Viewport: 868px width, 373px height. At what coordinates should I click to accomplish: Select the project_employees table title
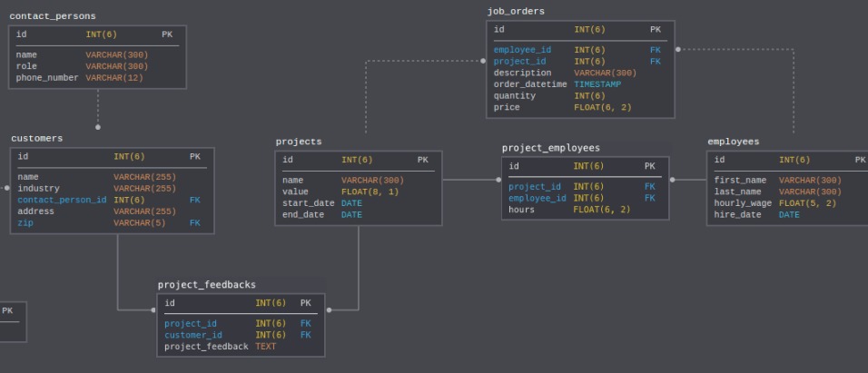(550, 148)
